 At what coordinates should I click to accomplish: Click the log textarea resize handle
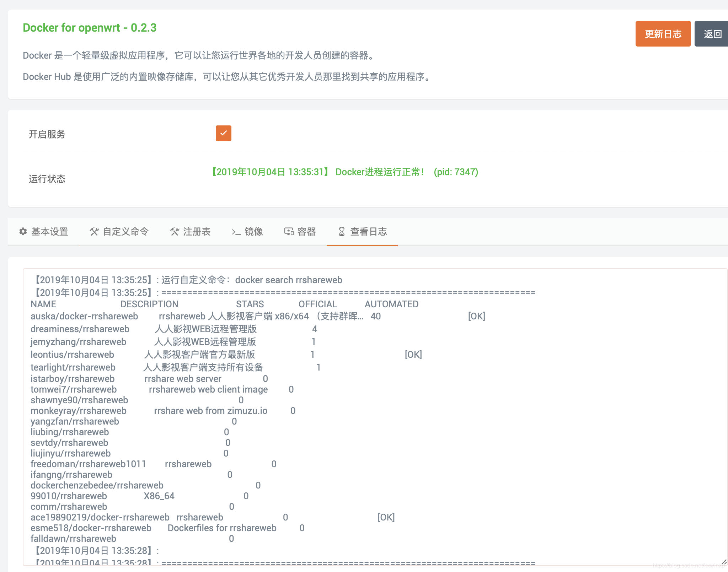coord(724,562)
